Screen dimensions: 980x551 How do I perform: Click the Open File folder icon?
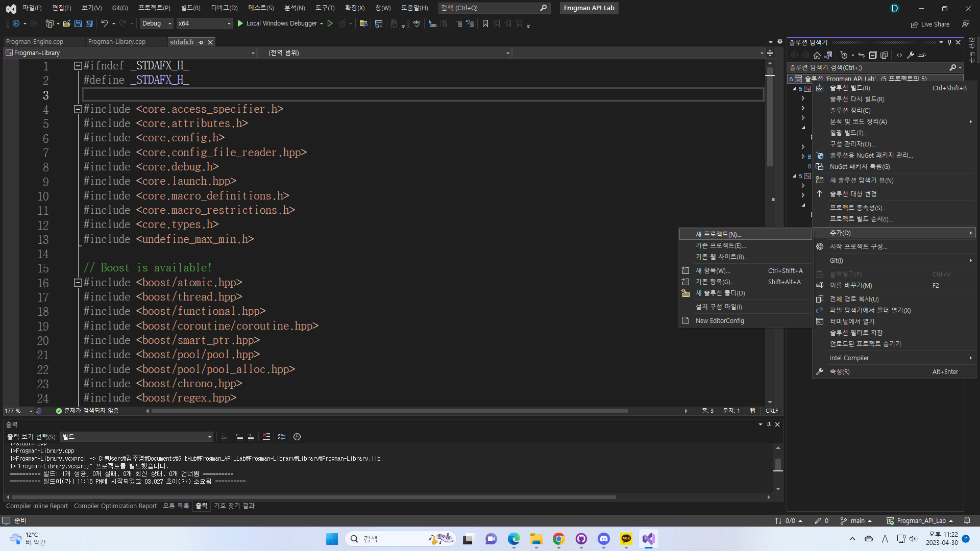click(x=66, y=23)
